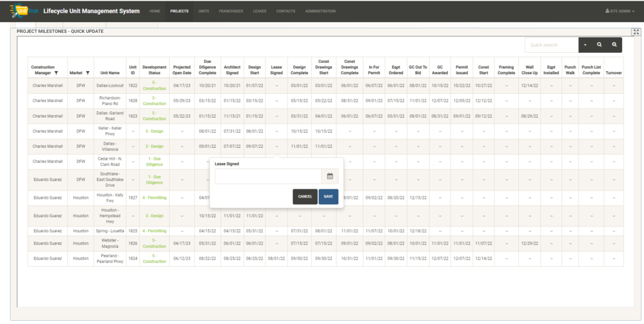Viewport: 644px width, 324px height.
Task: Click the Projected Open Date column header
Action: (x=182, y=70)
